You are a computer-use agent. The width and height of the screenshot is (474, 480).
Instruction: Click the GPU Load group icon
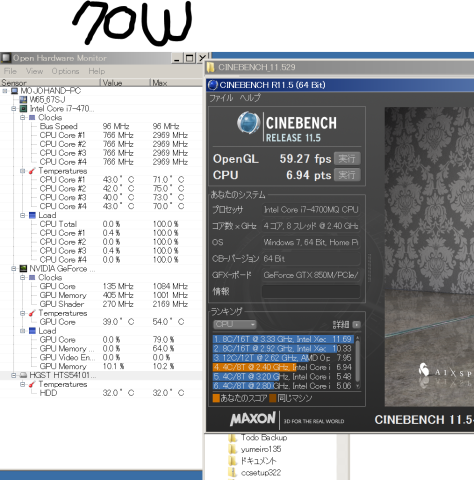[x=32, y=331]
